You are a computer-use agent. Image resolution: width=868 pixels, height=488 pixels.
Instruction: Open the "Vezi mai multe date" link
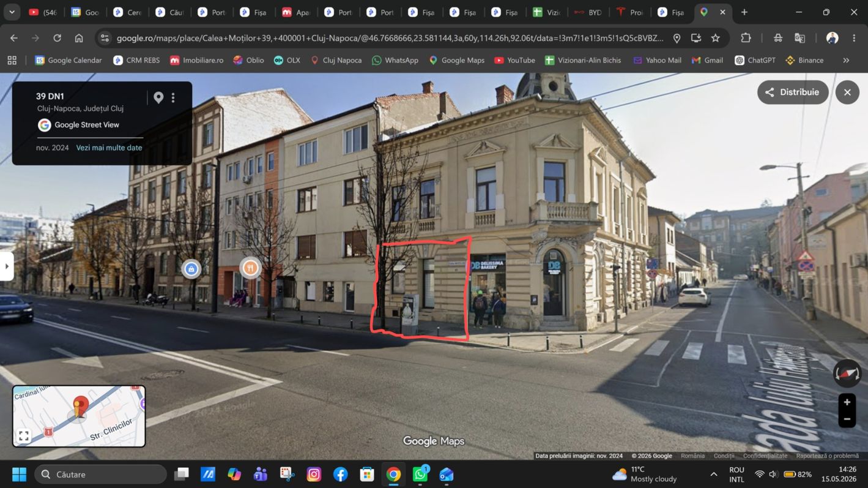tap(109, 148)
